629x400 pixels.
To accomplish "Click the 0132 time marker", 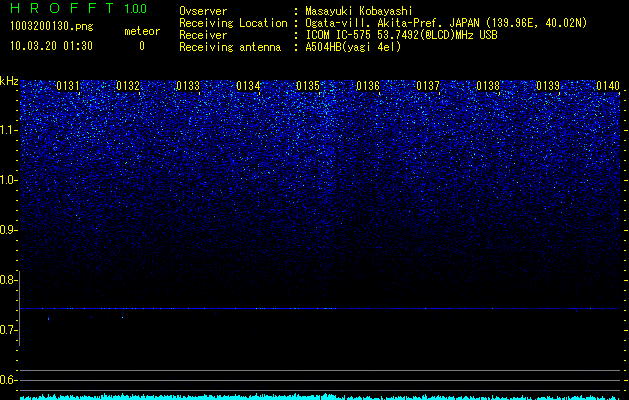I will coord(128,86).
